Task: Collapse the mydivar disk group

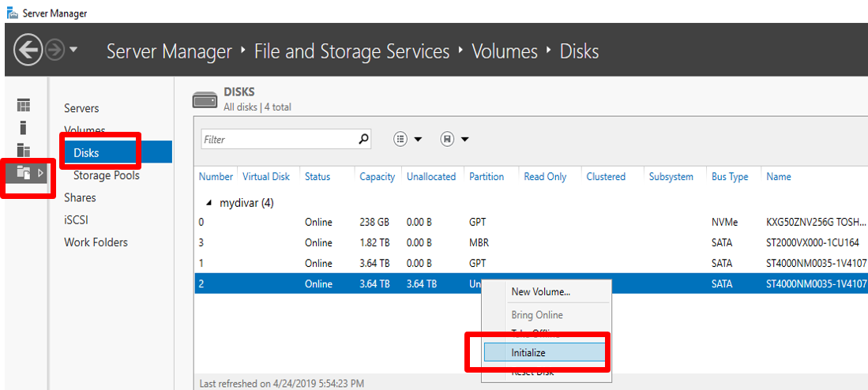Action: [x=209, y=203]
